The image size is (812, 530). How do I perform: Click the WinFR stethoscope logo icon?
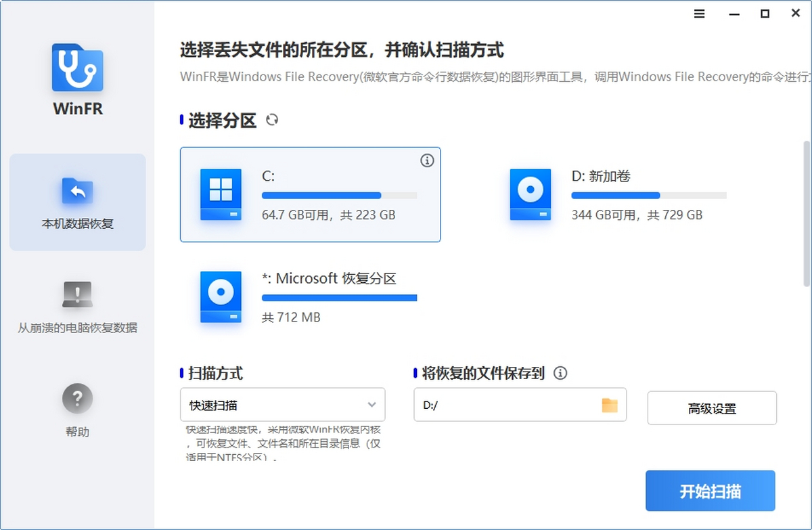point(77,68)
